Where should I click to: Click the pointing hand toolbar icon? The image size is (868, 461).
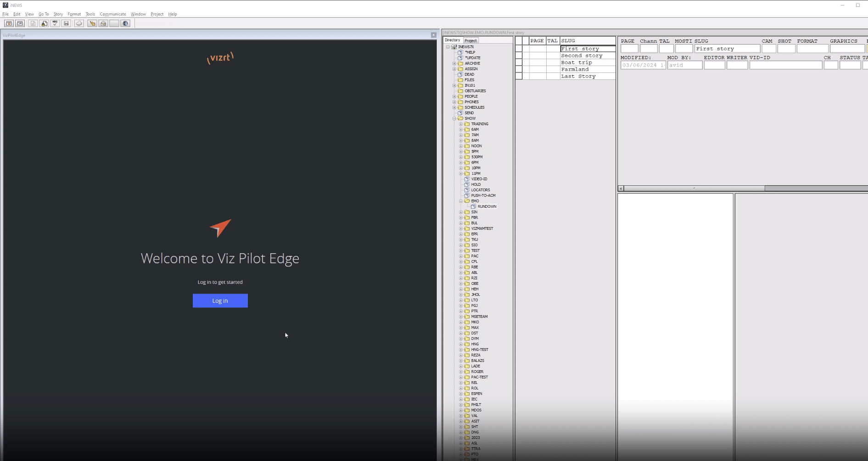pos(91,23)
